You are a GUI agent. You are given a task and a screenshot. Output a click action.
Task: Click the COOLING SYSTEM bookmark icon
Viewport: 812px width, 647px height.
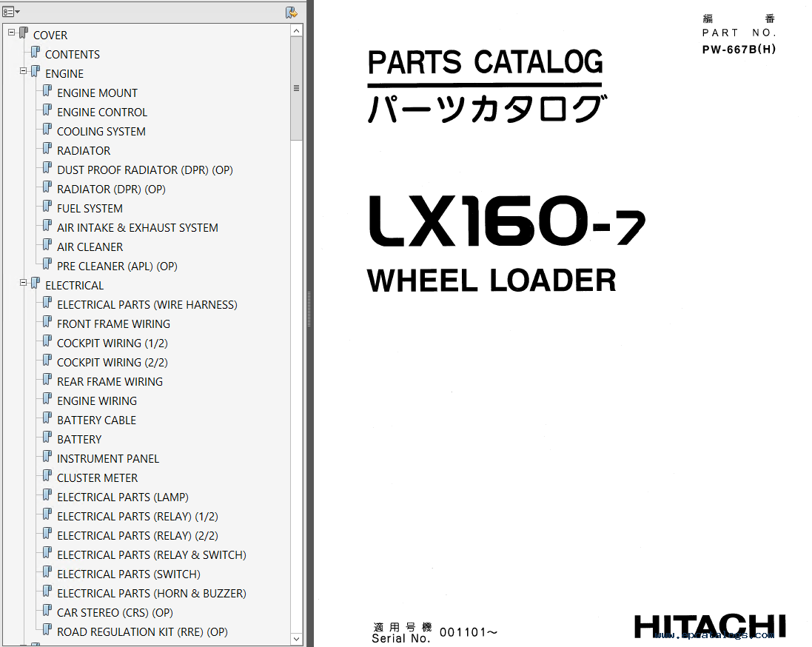click(x=47, y=130)
